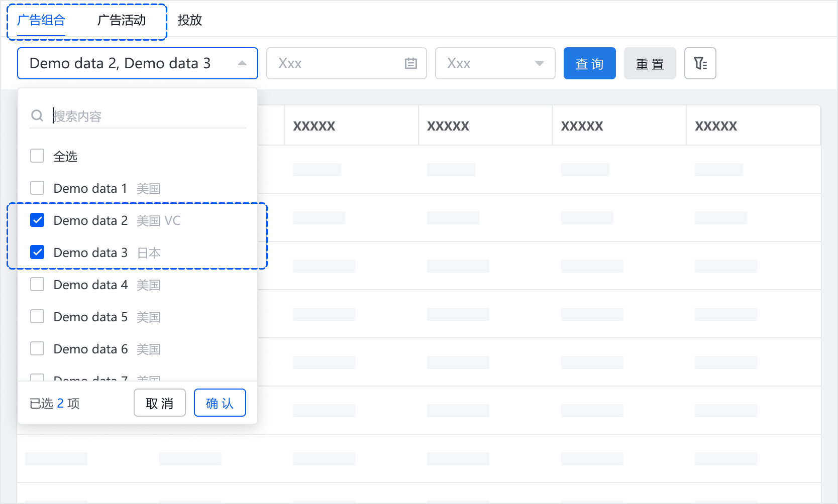
Task: Switch to 广告组合 tab
Action: (41, 20)
